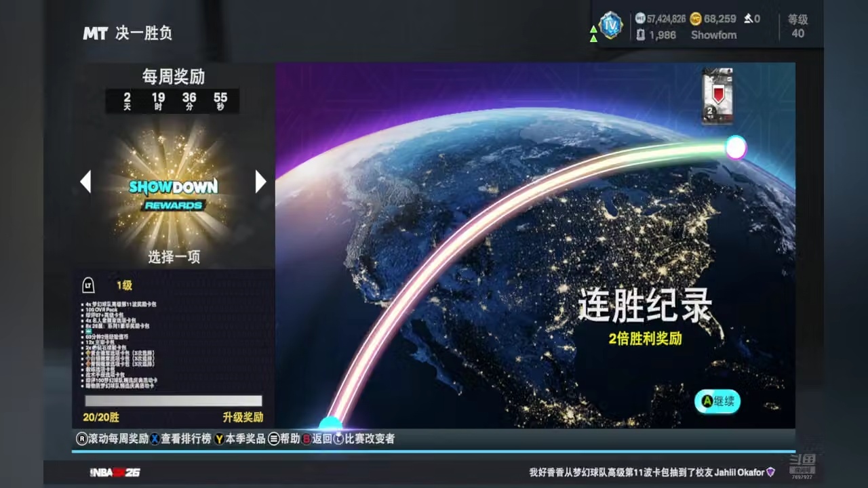Viewport: 868px width, 488px height.
Task: Click the 每周奖励 weekly rewards heading
Action: [173, 77]
